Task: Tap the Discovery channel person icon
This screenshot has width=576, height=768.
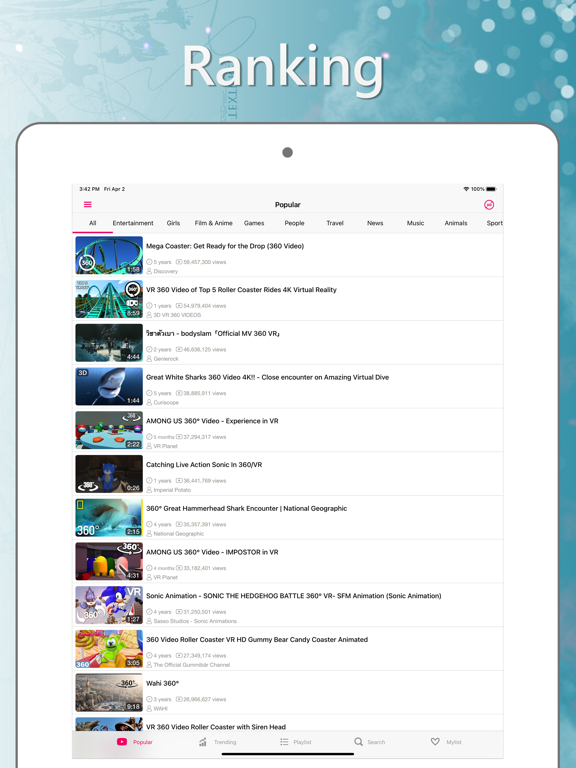Action: click(149, 271)
